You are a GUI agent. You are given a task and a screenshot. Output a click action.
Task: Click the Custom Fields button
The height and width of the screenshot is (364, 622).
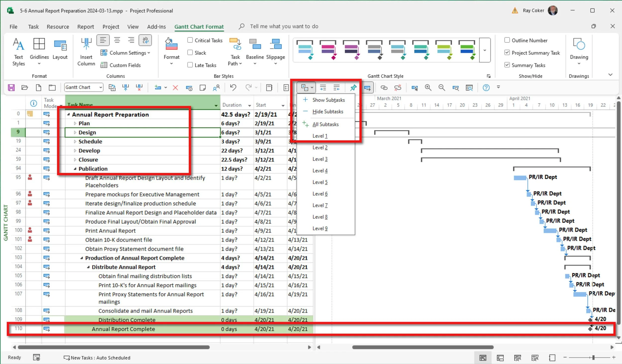tap(121, 65)
